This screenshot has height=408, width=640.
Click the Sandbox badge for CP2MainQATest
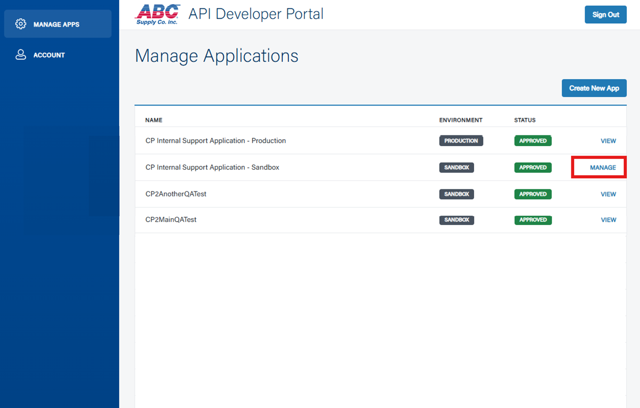pos(456,220)
